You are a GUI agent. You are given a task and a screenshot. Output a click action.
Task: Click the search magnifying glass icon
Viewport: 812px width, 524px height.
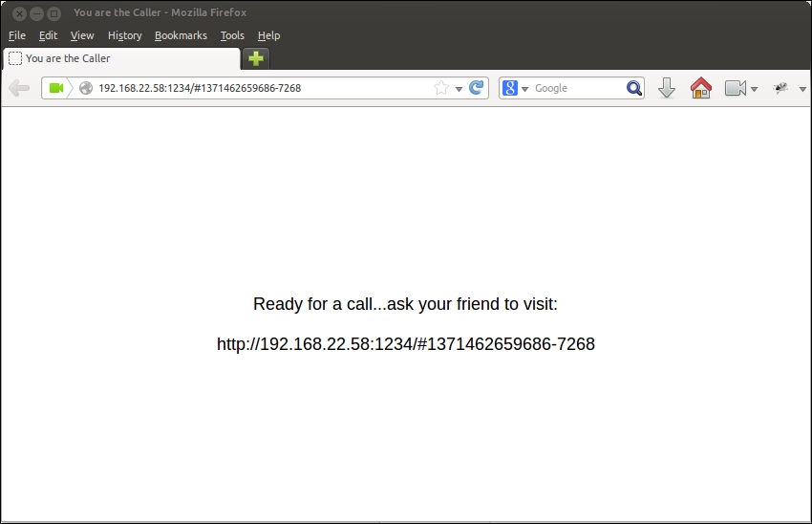634,88
